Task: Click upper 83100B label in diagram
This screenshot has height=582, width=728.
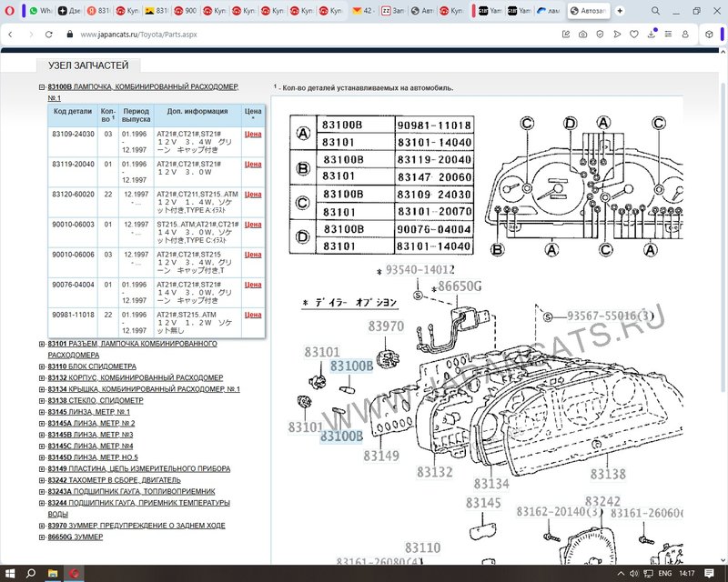Action: (351, 366)
